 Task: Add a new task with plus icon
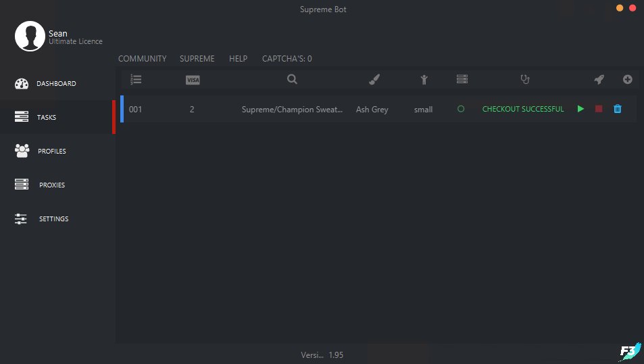tap(628, 79)
